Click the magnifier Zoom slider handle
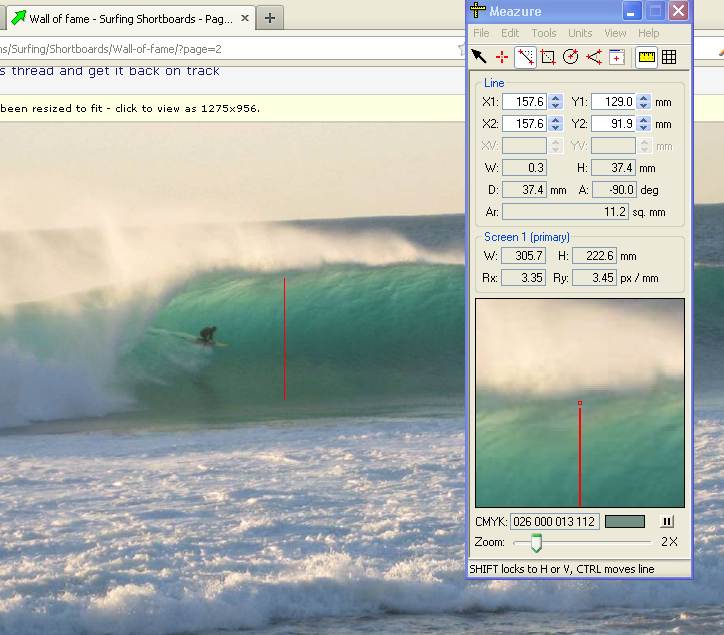Image resolution: width=724 pixels, height=635 pixels. (x=536, y=542)
